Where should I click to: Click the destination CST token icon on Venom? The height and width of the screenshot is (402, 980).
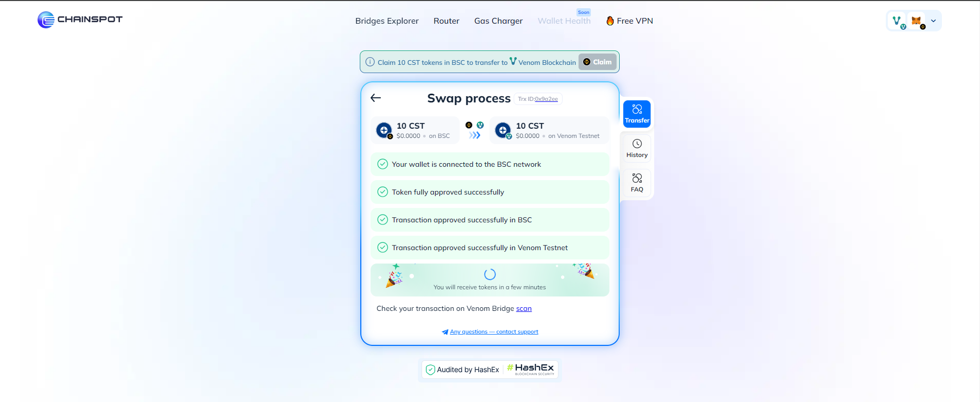click(x=503, y=130)
